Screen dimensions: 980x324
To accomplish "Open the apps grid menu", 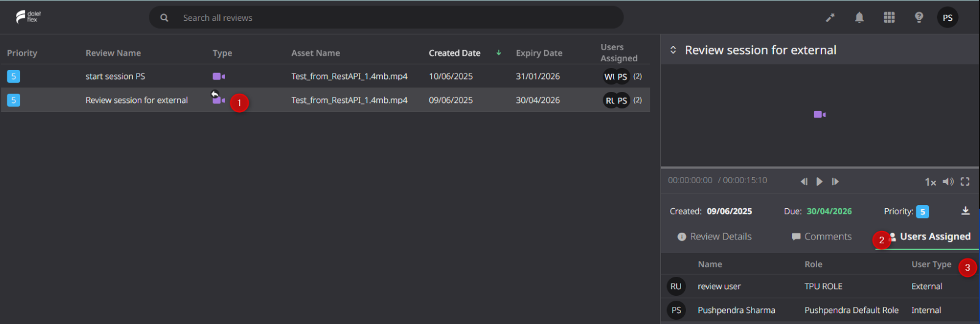I will pos(889,18).
